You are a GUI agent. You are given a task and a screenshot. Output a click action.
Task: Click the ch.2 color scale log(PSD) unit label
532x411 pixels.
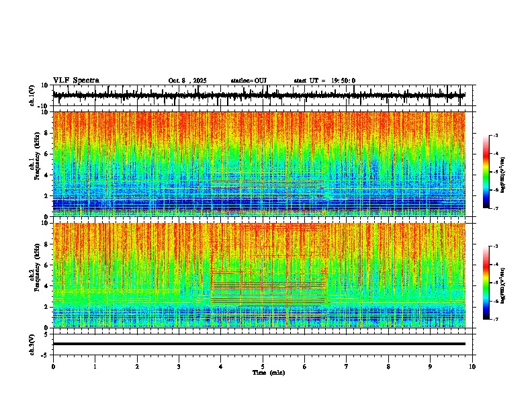click(503, 285)
